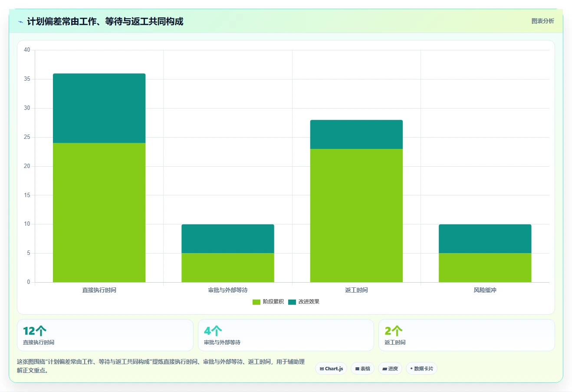
Task: Click the 2个 data card value
Action: coord(393,331)
